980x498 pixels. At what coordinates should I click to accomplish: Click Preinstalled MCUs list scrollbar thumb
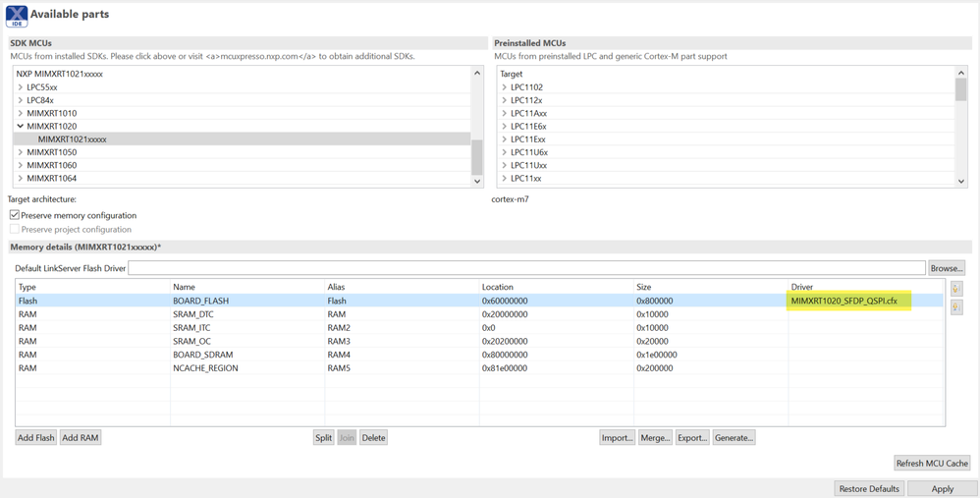pyautogui.click(x=961, y=90)
